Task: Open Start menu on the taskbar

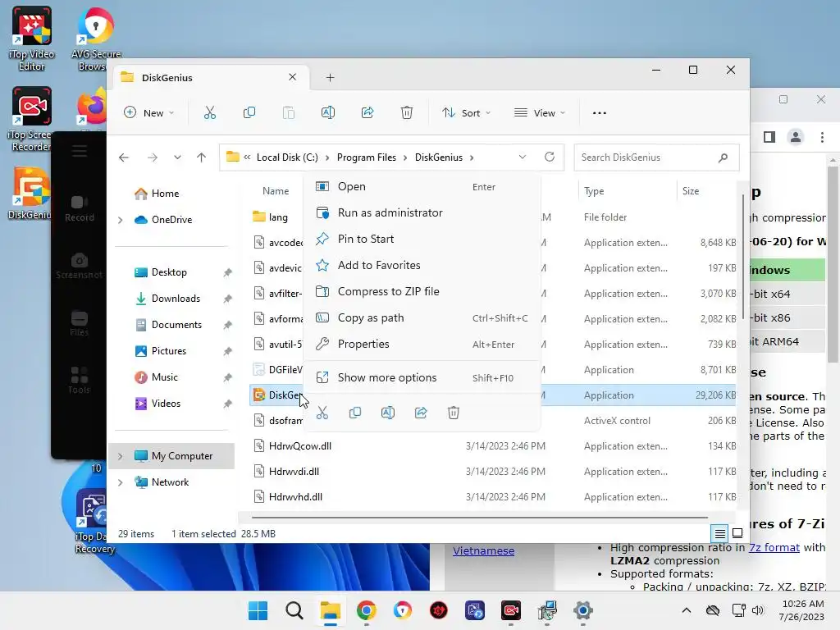Action: [x=258, y=610]
